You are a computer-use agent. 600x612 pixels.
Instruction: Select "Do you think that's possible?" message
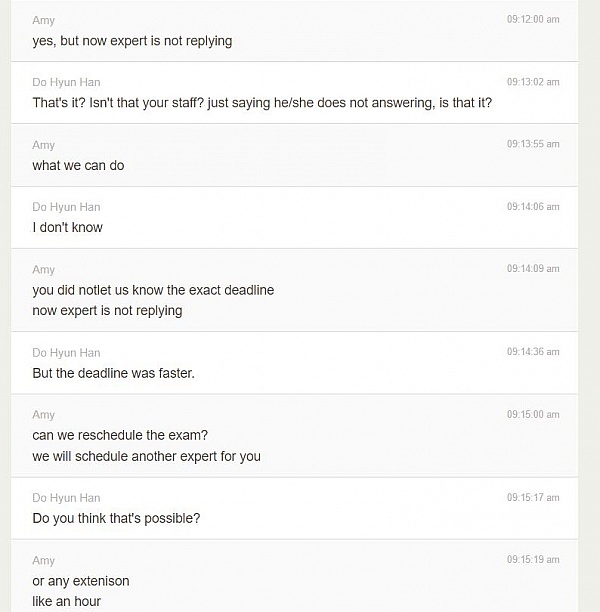[116, 518]
